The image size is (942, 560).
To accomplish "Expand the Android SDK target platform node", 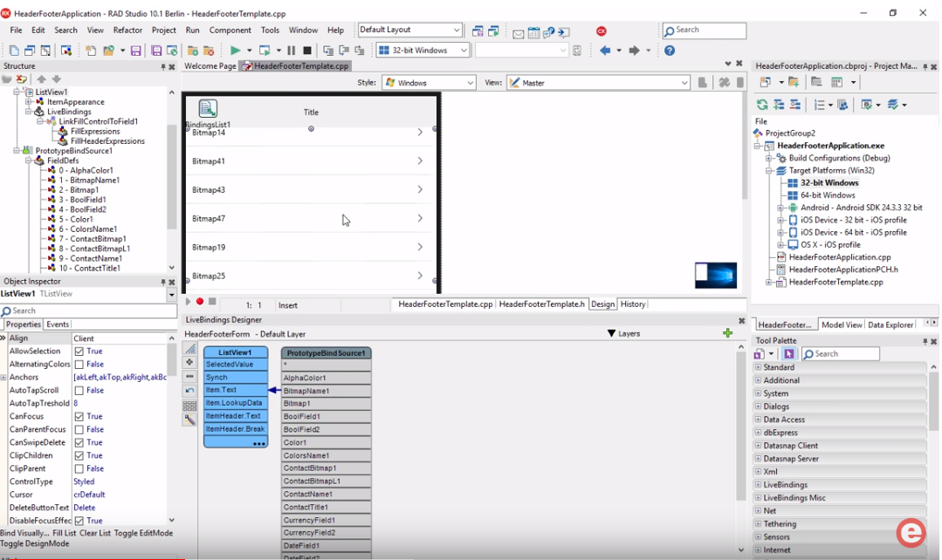I will click(780, 208).
